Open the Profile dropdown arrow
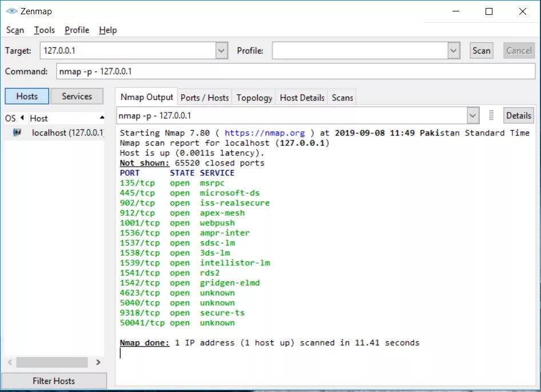The image size is (541, 392). 454,51
